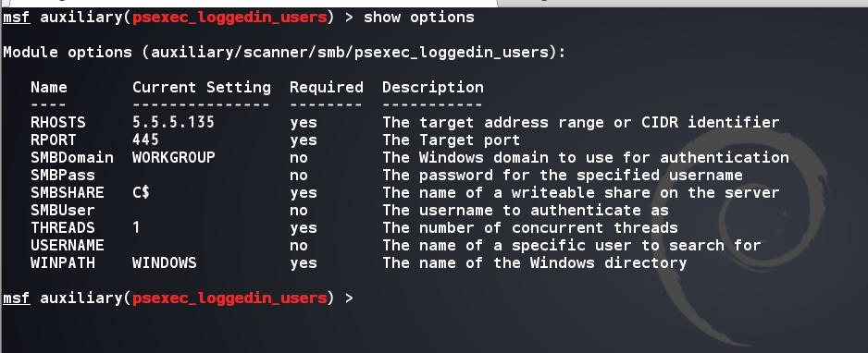This screenshot has width=868, height=353.
Task: Click the WINPATH option name
Action: tap(63, 262)
